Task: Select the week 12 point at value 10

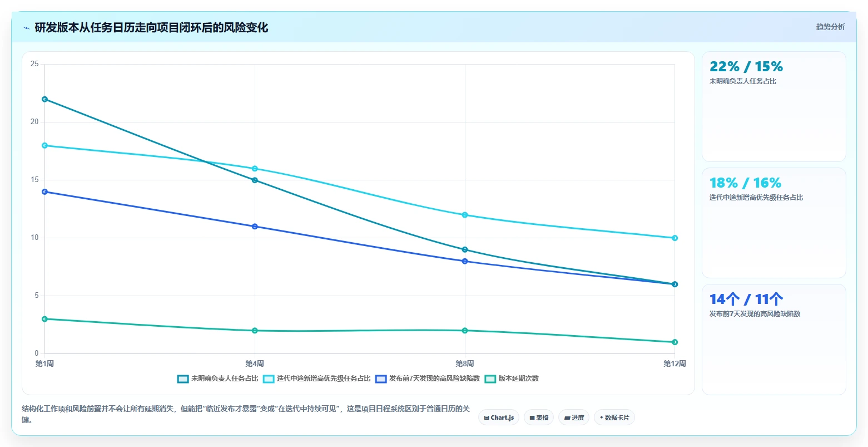Action: pyautogui.click(x=674, y=238)
